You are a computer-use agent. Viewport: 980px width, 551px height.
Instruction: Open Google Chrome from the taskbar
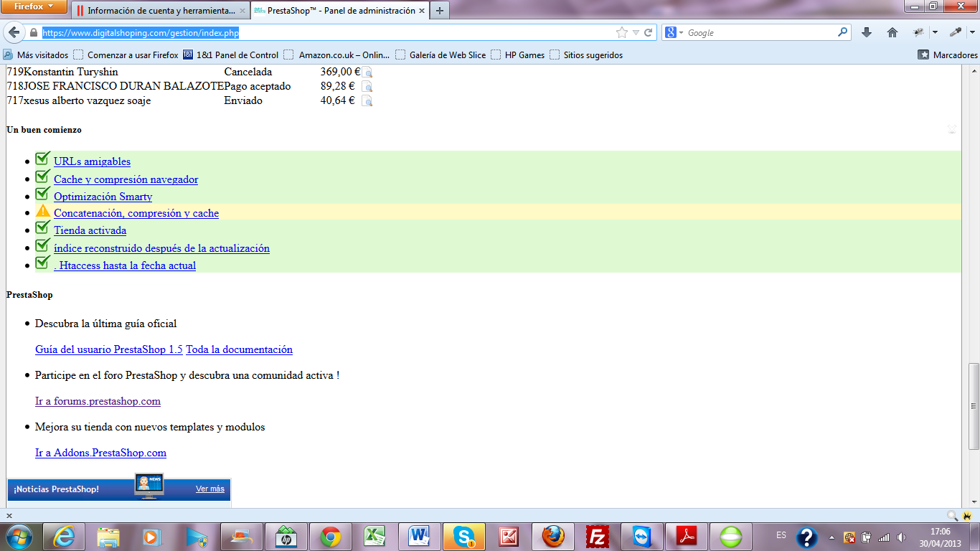pos(331,537)
